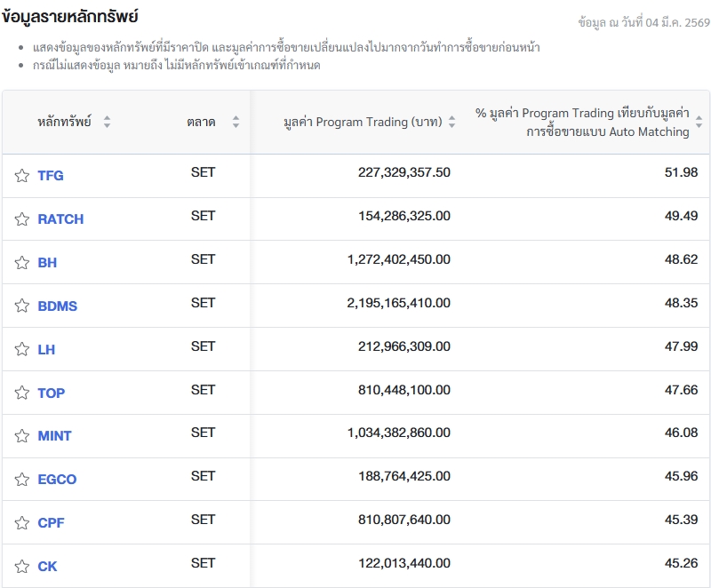Open the TFG stock link
Screen dimensions: 711x588
[x=51, y=176]
